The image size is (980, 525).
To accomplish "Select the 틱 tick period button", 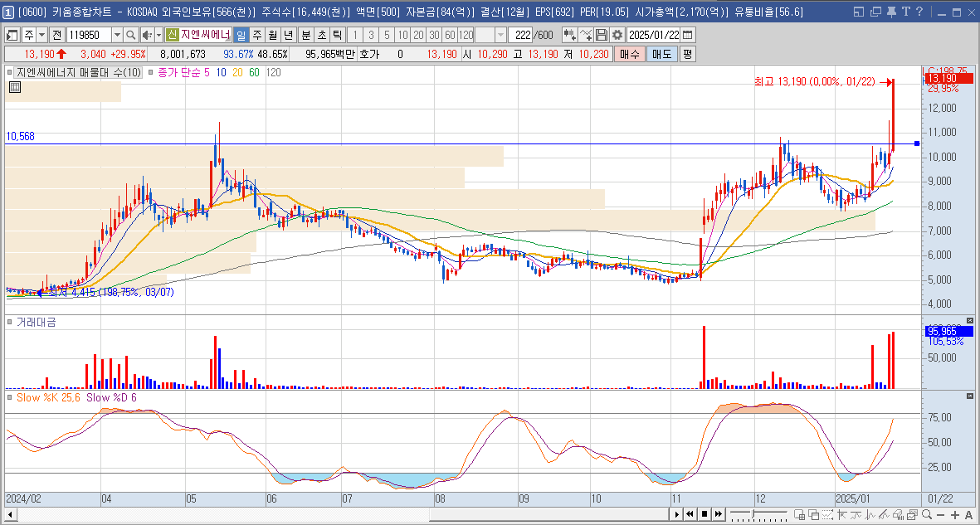I will click(337, 35).
